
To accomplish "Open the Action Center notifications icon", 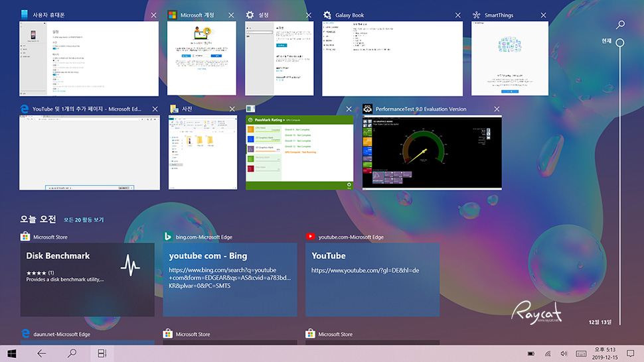I will coord(631,353).
